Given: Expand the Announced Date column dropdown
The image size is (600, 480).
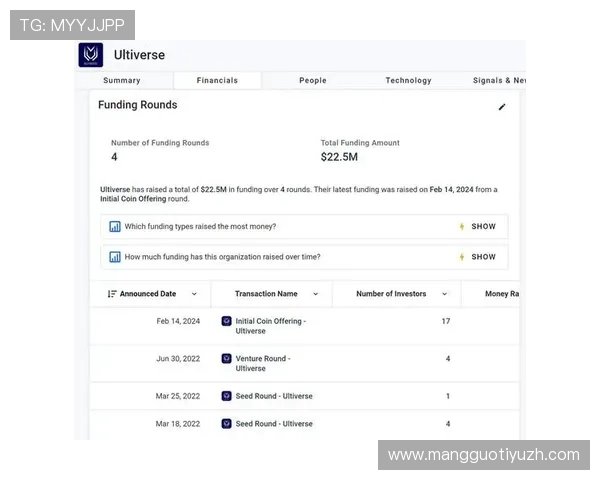Looking at the screenshot, I should click(194, 294).
